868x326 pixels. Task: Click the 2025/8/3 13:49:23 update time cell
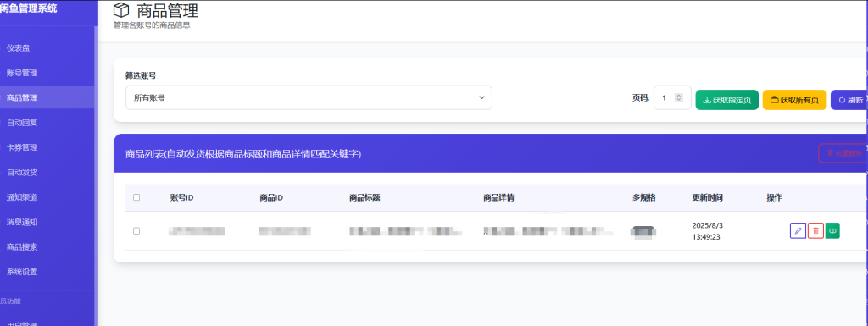click(x=709, y=231)
